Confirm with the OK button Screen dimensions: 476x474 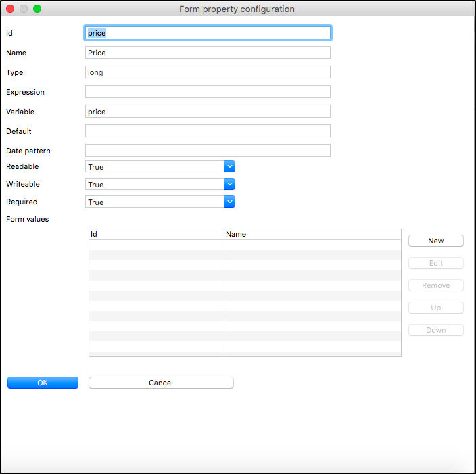click(43, 383)
